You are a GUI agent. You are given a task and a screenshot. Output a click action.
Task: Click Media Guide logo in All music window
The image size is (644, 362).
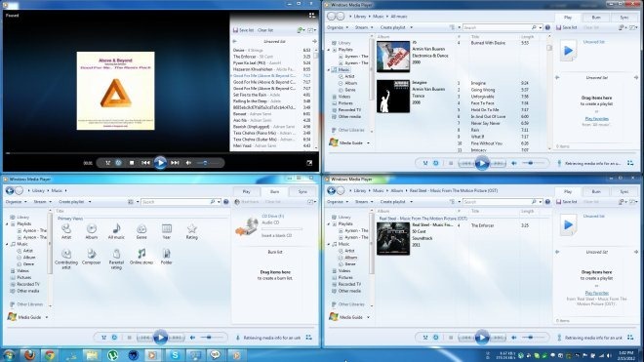pos(334,142)
